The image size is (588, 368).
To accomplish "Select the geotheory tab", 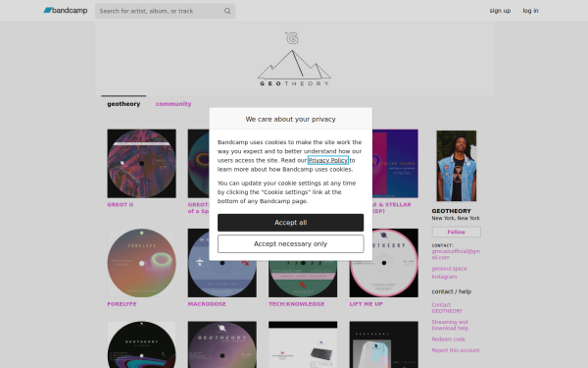I will [x=123, y=104].
